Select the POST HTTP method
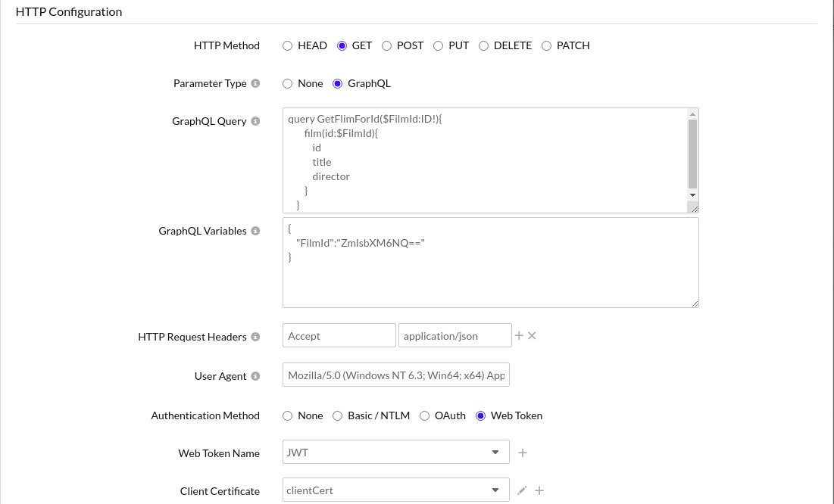Screen dimensions: 834x504 [387, 45]
